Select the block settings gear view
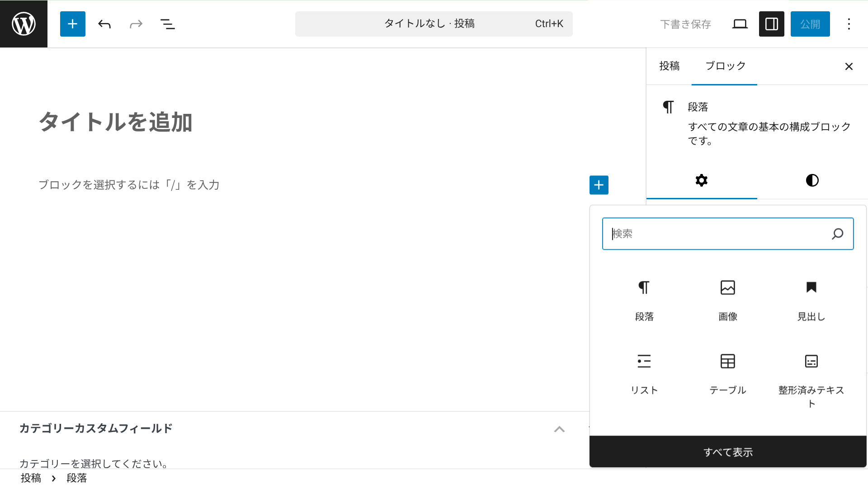This screenshot has height=488, width=868. click(x=701, y=180)
